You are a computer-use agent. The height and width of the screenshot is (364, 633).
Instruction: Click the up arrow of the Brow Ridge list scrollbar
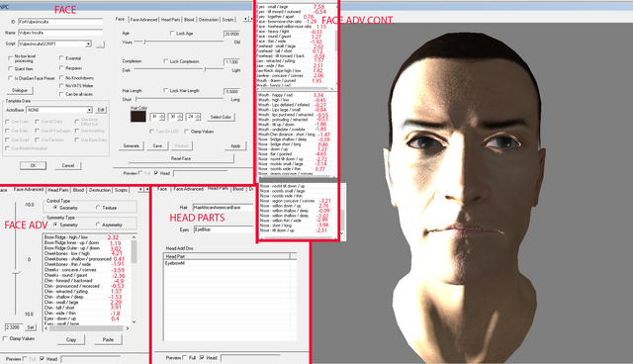pyautogui.click(x=135, y=237)
